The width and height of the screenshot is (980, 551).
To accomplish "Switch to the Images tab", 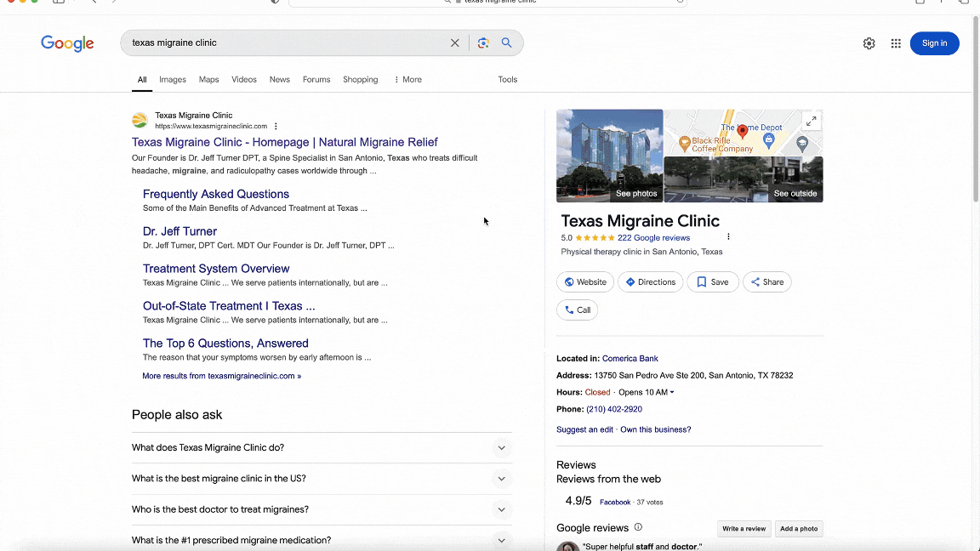I will 173,79.
